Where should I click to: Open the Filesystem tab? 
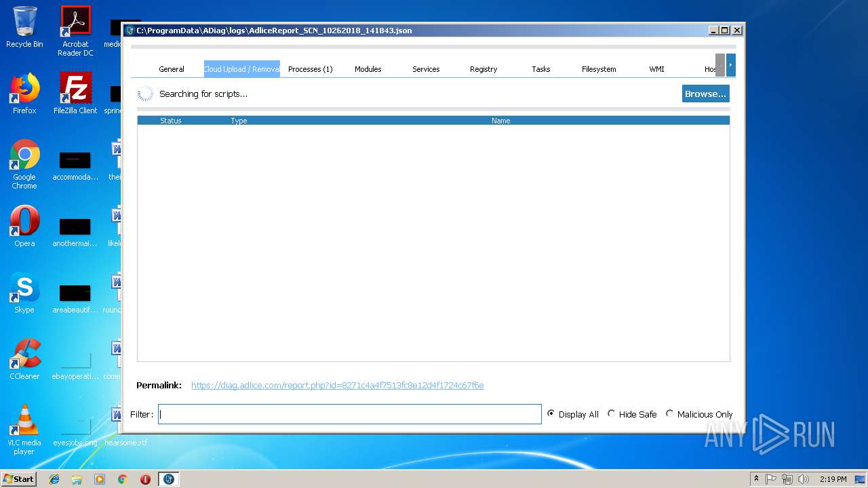pos(599,69)
